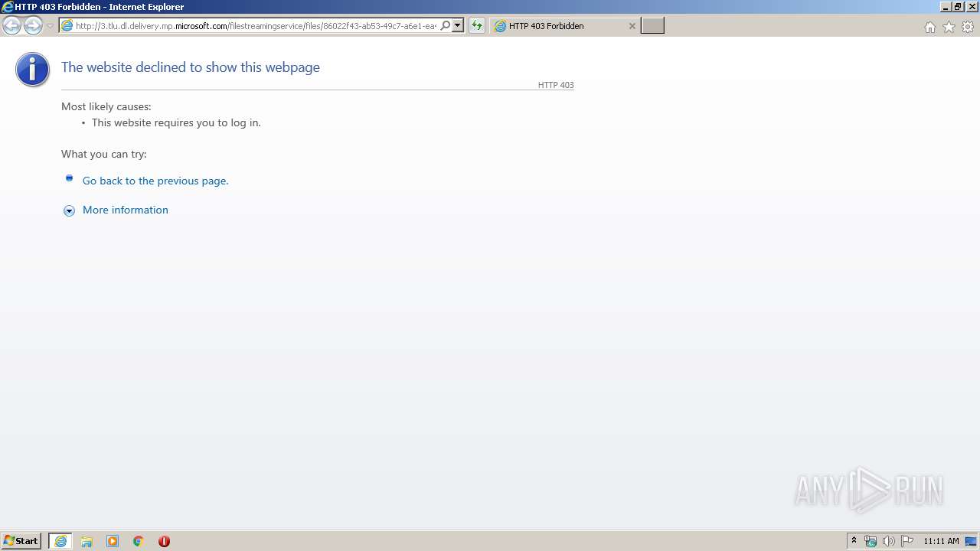Click the 'The website declined to show this webpage' heading
Screen dimensions: 980x551
191,67
